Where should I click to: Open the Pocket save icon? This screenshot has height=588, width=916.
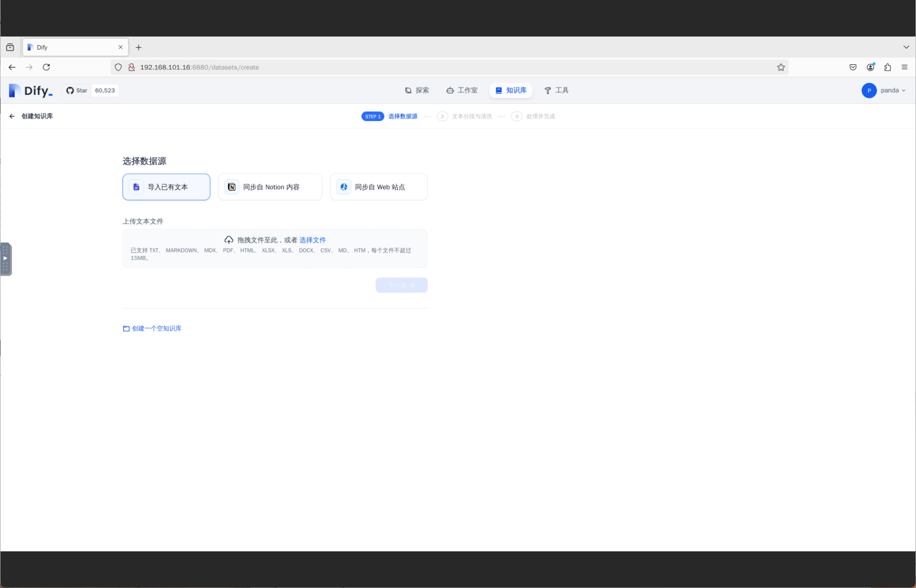tap(853, 67)
